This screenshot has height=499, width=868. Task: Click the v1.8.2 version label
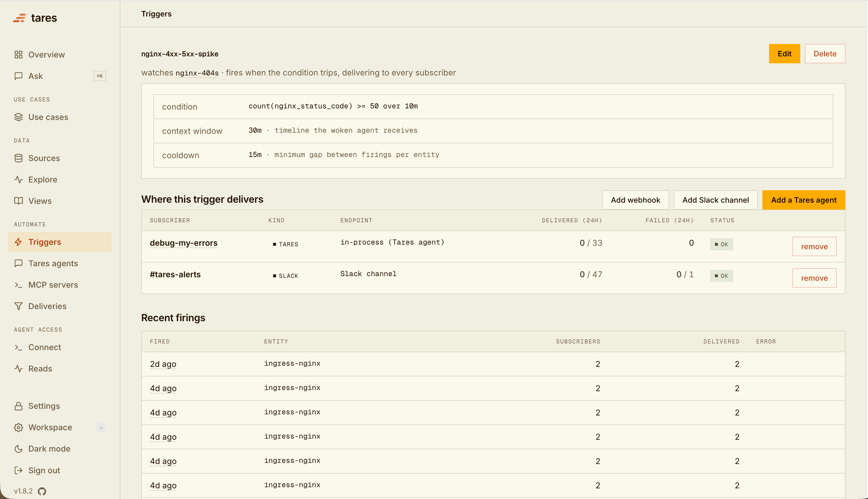pos(23,491)
